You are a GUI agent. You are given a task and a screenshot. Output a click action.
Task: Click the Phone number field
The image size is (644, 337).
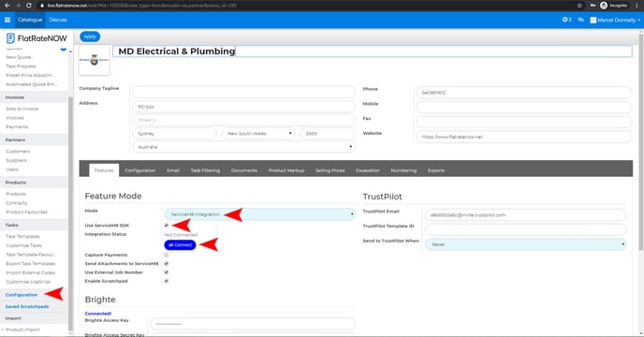point(524,93)
